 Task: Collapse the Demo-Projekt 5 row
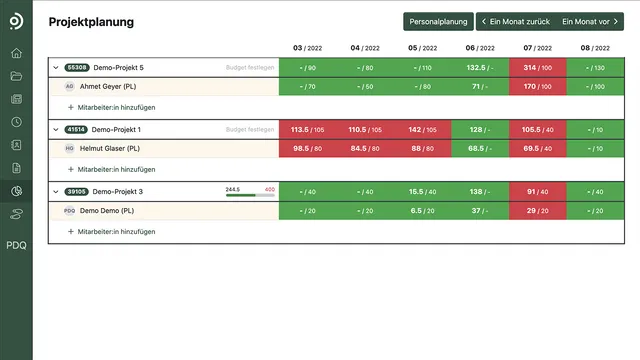click(x=56, y=68)
